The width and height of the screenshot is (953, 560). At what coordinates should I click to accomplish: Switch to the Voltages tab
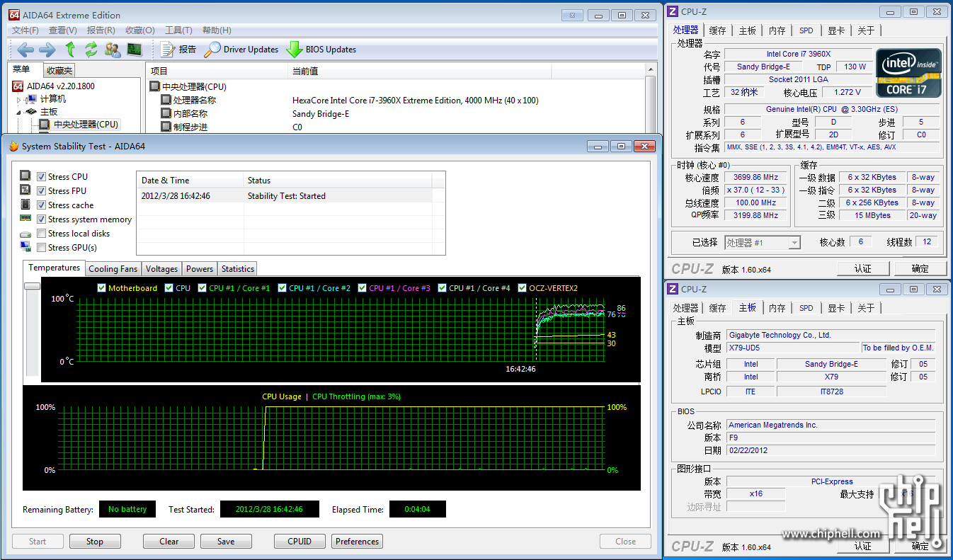[161, 269]
